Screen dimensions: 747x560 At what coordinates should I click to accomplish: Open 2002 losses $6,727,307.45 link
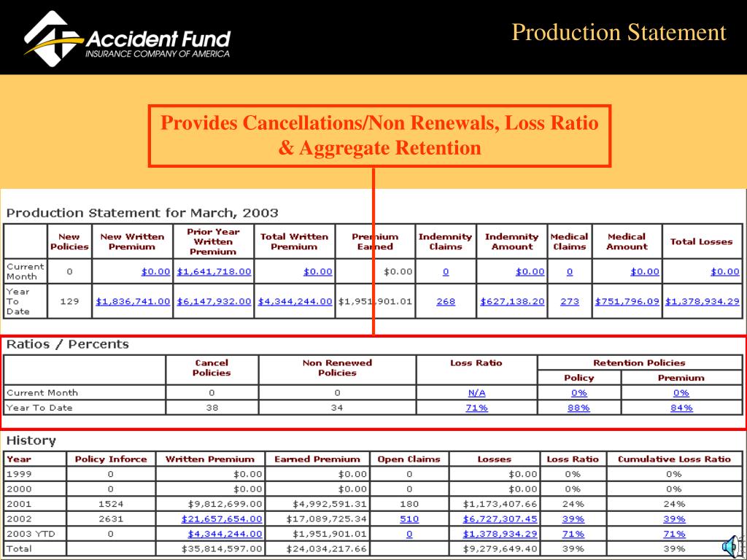tap(500, 518)
